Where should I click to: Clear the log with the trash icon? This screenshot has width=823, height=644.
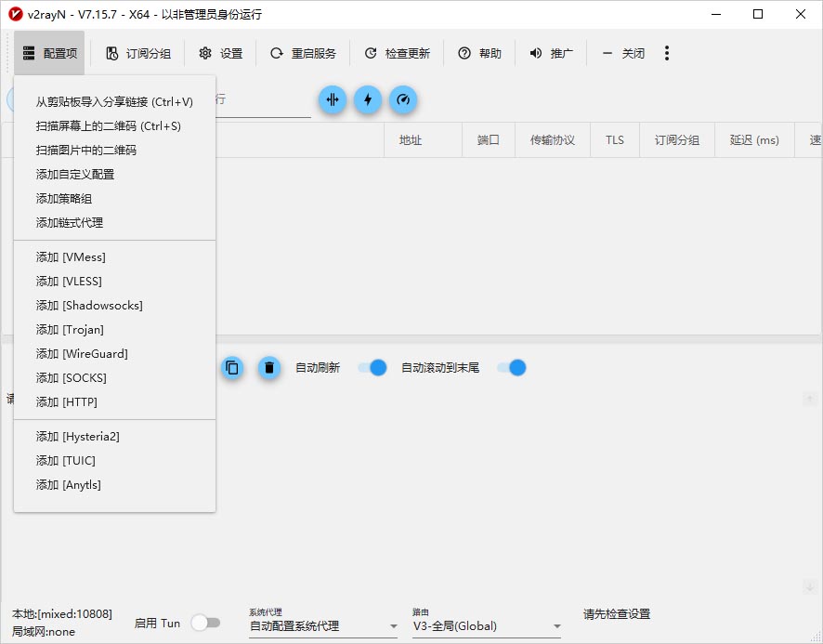click(268, 367)
